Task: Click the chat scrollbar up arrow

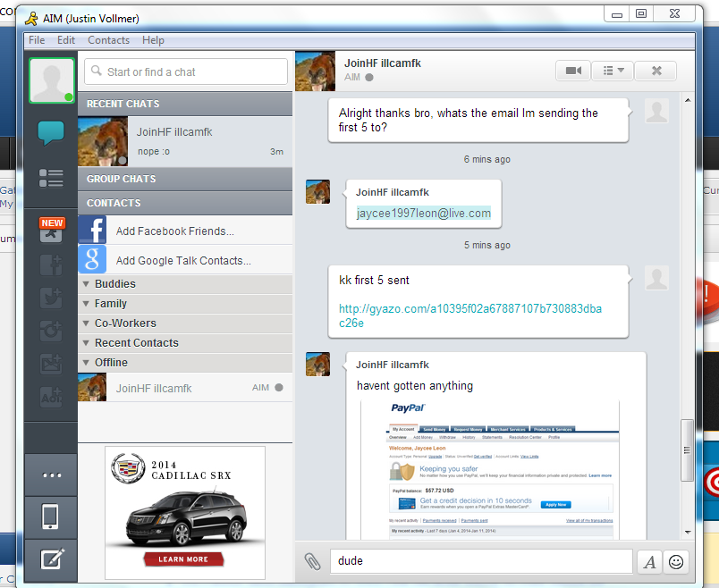Action: click(688, 100)
